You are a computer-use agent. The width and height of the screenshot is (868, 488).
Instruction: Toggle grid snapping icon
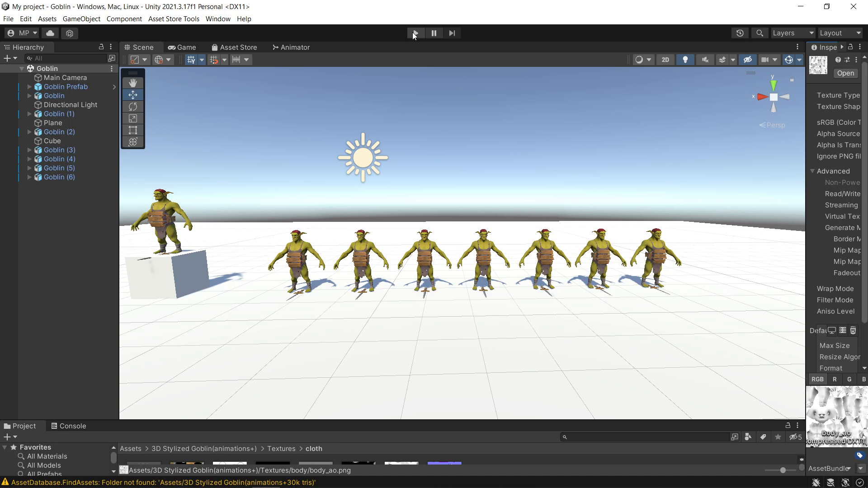(x=214, y=60)
